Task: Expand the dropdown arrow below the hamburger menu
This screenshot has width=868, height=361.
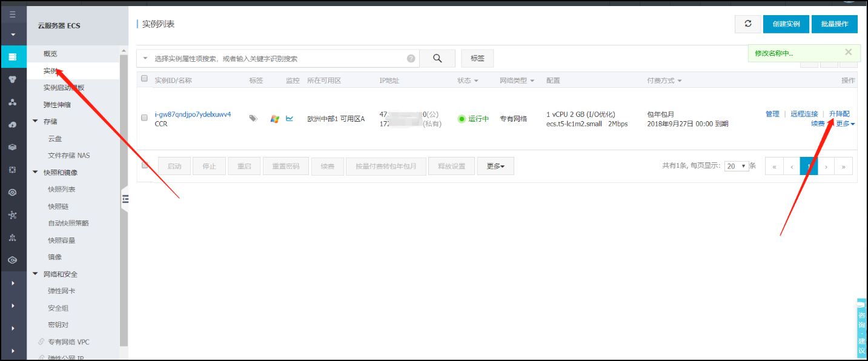Action: [13, 35]
